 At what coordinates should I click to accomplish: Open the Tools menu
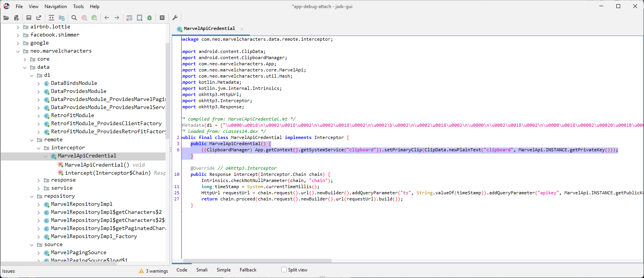[x=78, y=7]
